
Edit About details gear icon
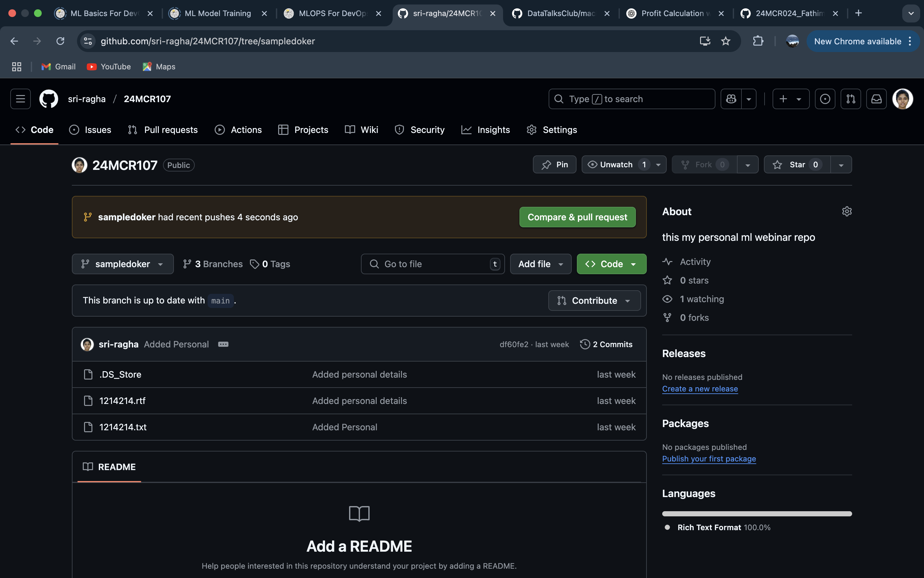click(x=846, y=211)
